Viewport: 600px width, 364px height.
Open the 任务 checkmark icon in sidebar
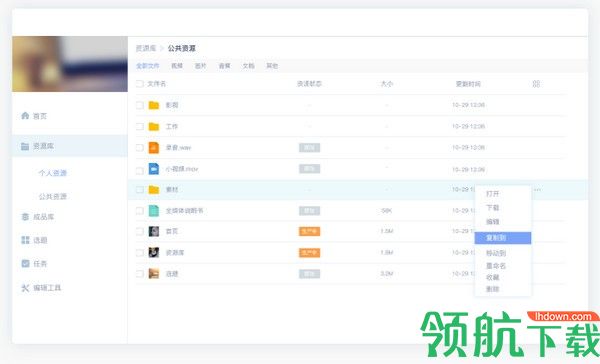[x=25, y=264]
